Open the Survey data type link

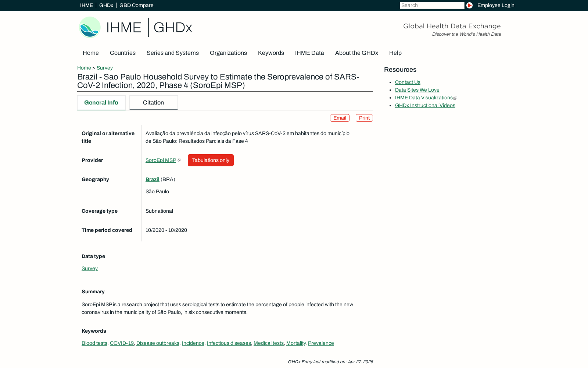tap(90, 269)
